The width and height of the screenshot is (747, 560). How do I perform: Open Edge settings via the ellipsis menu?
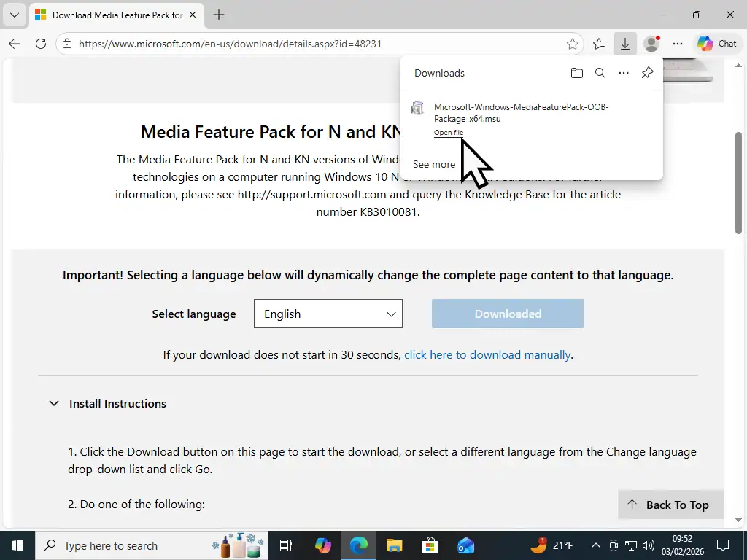pyautogui.click(x=677, y=44)
